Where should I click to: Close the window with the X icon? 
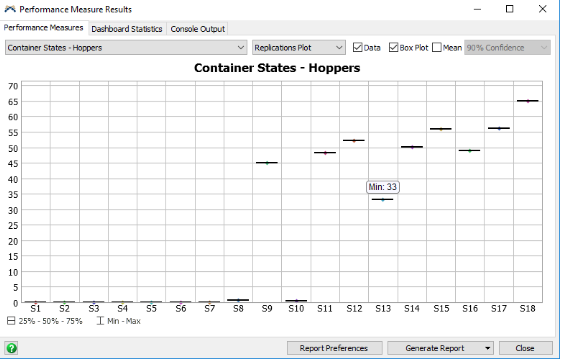point(543,9)
